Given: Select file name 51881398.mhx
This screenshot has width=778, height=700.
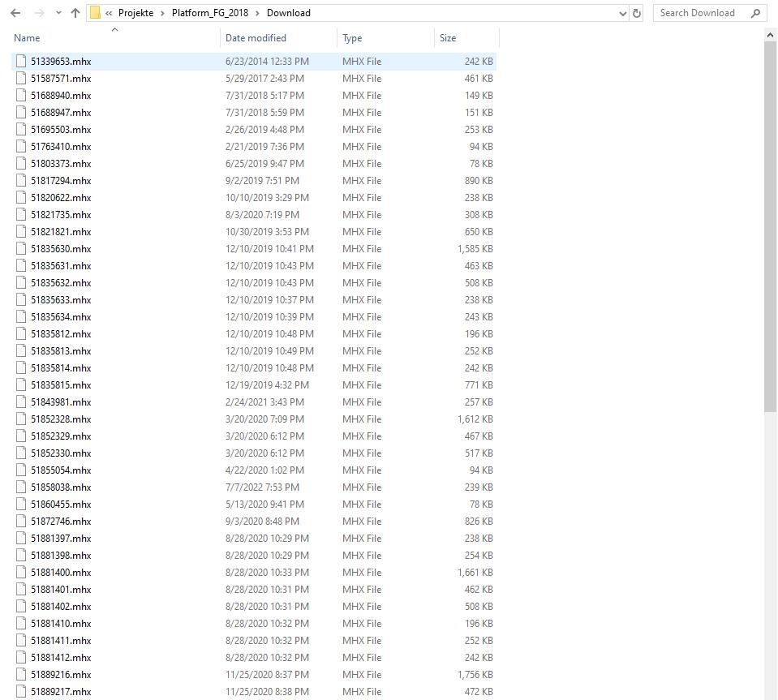Looking at the screenshot, I should tap(61, 555).
